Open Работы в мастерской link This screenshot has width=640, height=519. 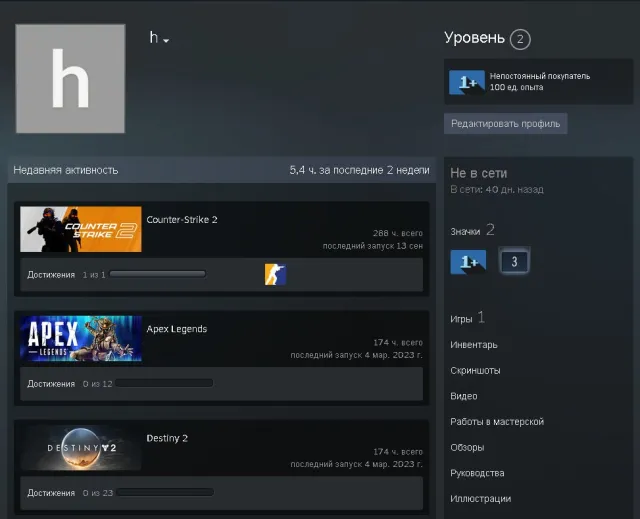497,422
